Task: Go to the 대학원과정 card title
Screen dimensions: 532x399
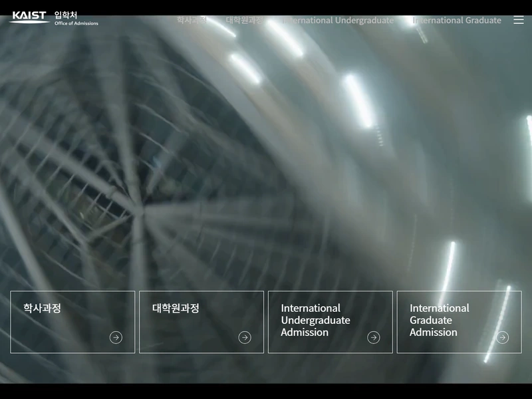Action: (176, 308)
